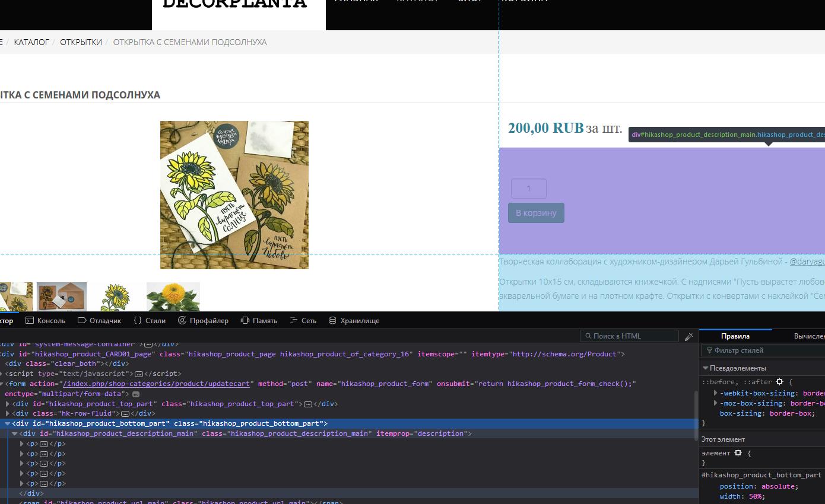
Task: Open the main sunflower postcard product image
Action: click(x=234, y=195)
